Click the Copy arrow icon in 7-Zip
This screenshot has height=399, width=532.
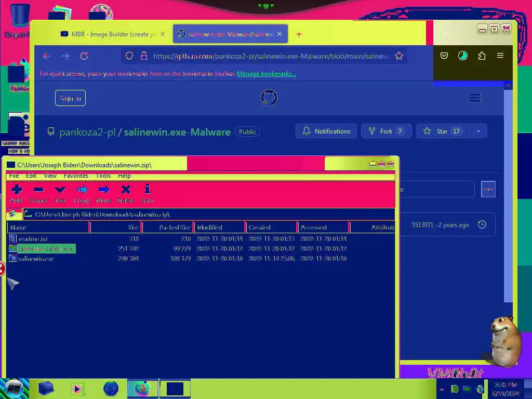[x=82, y=189]
